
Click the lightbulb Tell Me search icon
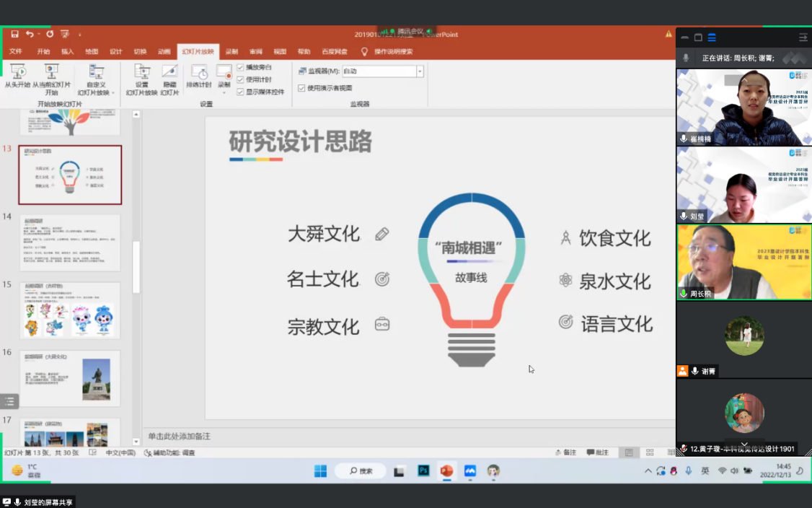(x=364, y=51)
